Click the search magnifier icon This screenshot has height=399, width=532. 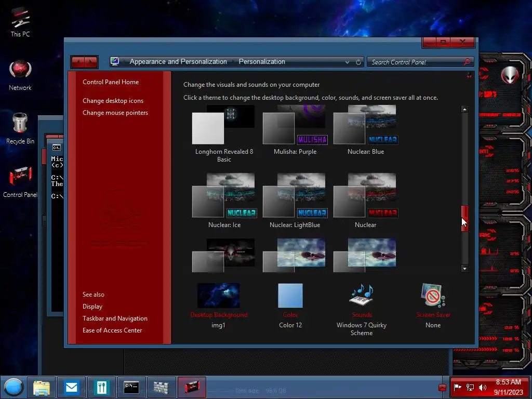tap(467, 62)
